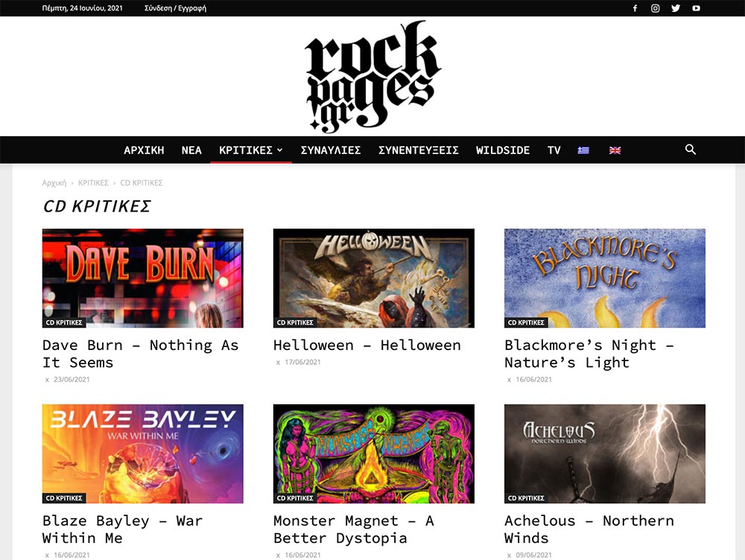Open the Twitter icon in top bar
This screenshot has height=560, width=745.
tap(676, 8)
